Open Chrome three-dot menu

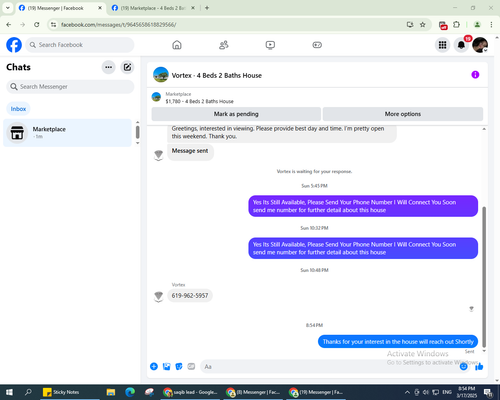[x=491, y=25]
